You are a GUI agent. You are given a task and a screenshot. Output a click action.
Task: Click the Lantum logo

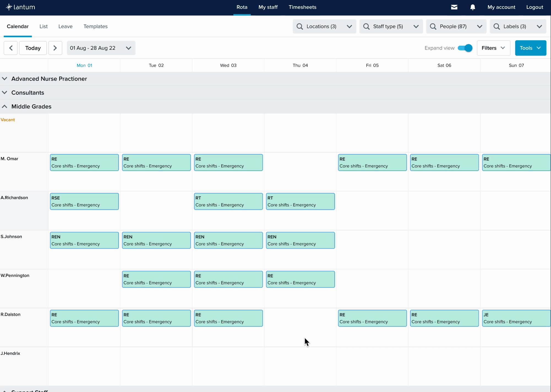click(x=21, y=7)
